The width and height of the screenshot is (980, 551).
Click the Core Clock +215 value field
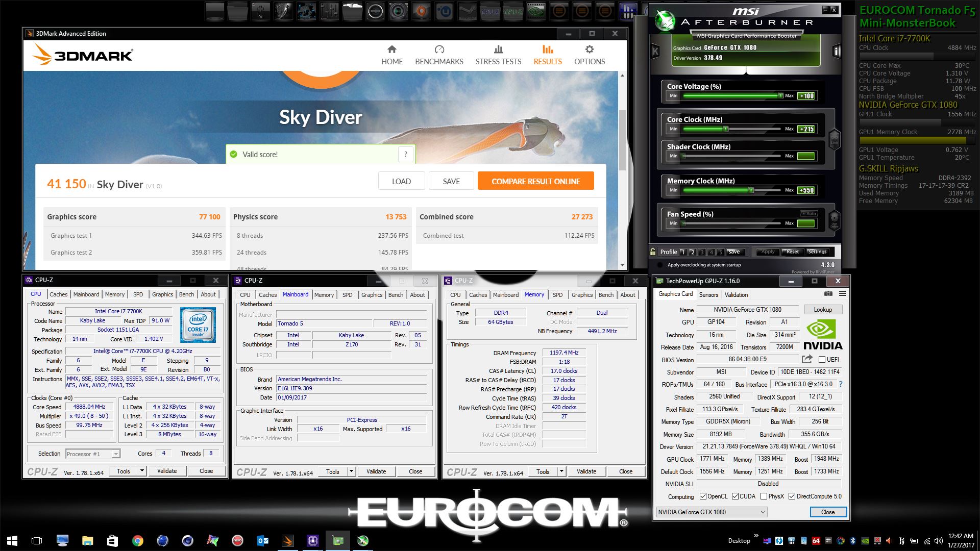coord(806,129)
